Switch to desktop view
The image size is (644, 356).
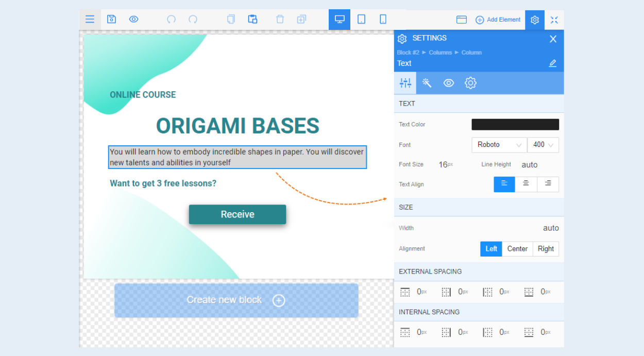point(340,20)
